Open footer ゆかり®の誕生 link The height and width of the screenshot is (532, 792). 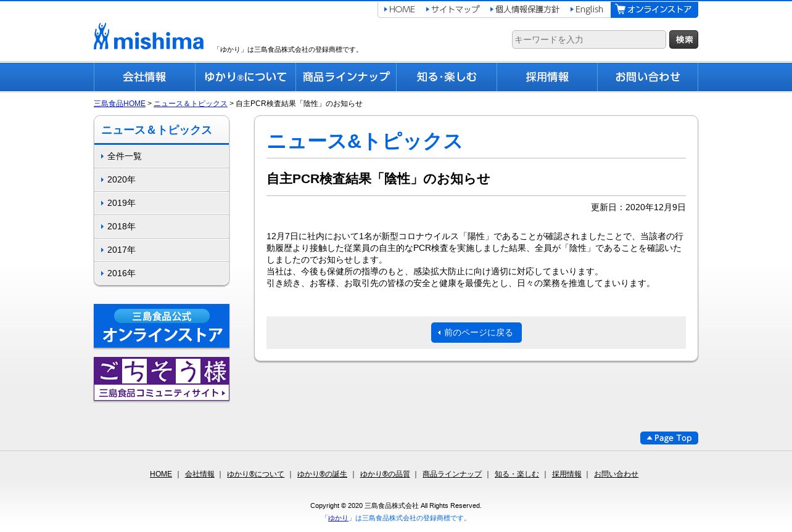(322, 474)
